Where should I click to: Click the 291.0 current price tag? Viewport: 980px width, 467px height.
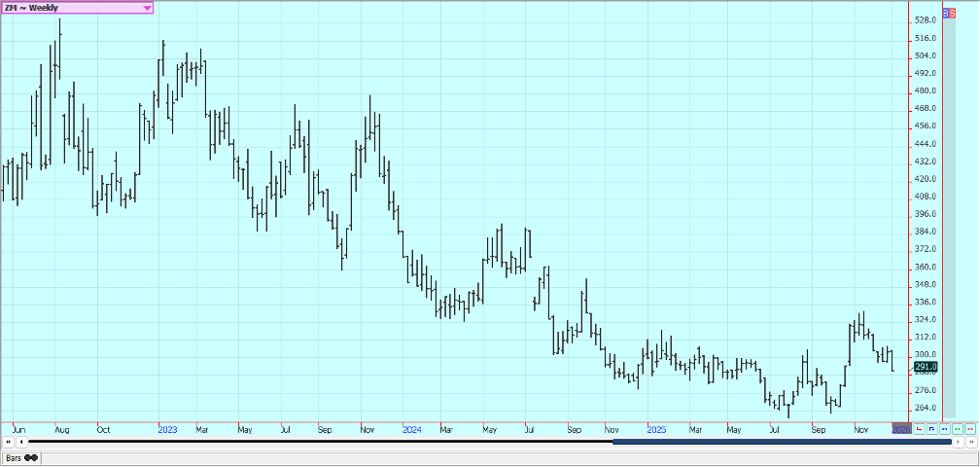[926, 366]
